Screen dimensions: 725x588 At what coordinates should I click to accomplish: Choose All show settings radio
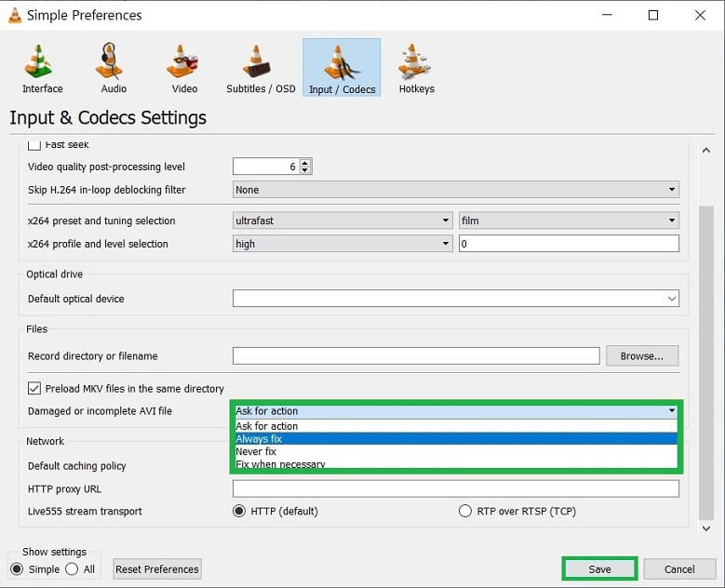[72, 569]
